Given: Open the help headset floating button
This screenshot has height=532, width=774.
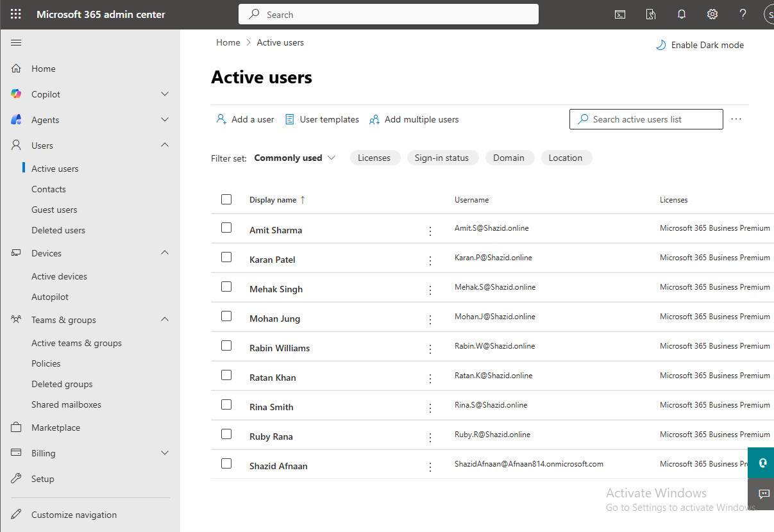Looking at the screenshot, I should [761, 463].
